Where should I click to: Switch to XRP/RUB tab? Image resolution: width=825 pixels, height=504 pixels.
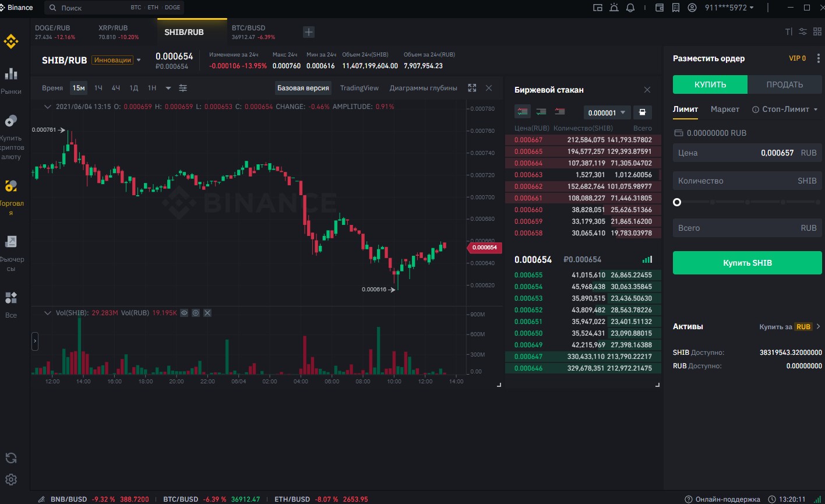pos(119,32)
